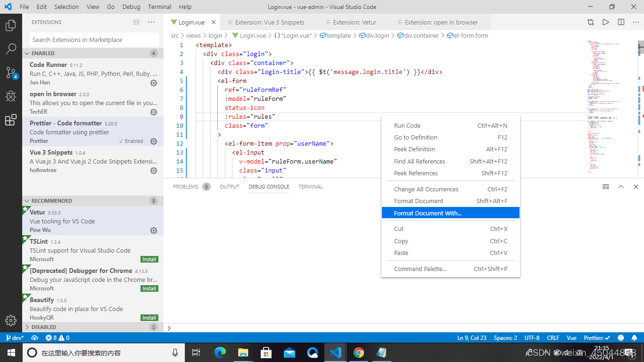The image size is (644, 362).
Task: Open the Selection menu
Action: (x=66, y=7)
